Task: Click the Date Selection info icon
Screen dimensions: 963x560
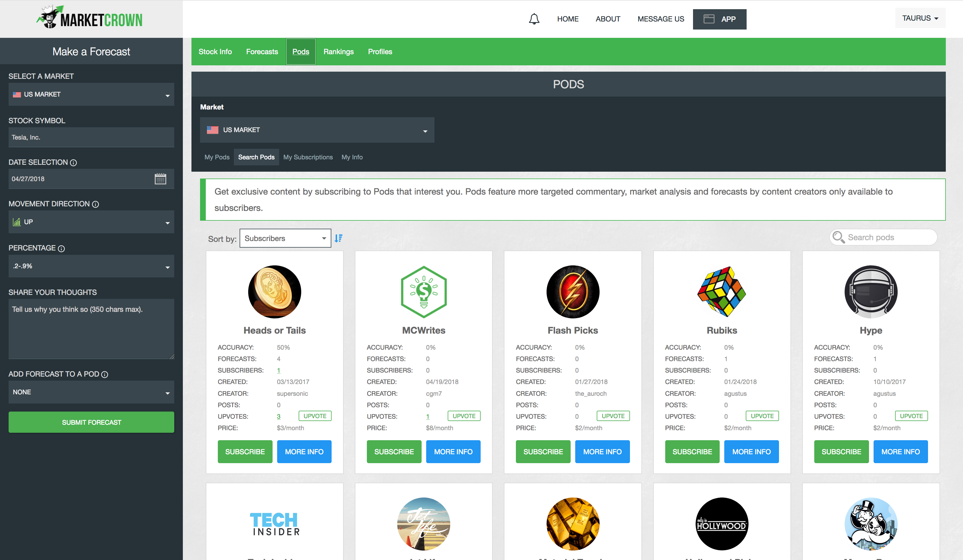Action: [x=73, y=163]
